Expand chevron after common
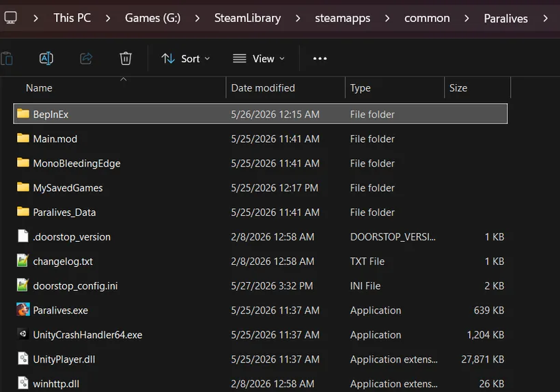The height and width of the screenshot is (392, 560). click(466, 18)
